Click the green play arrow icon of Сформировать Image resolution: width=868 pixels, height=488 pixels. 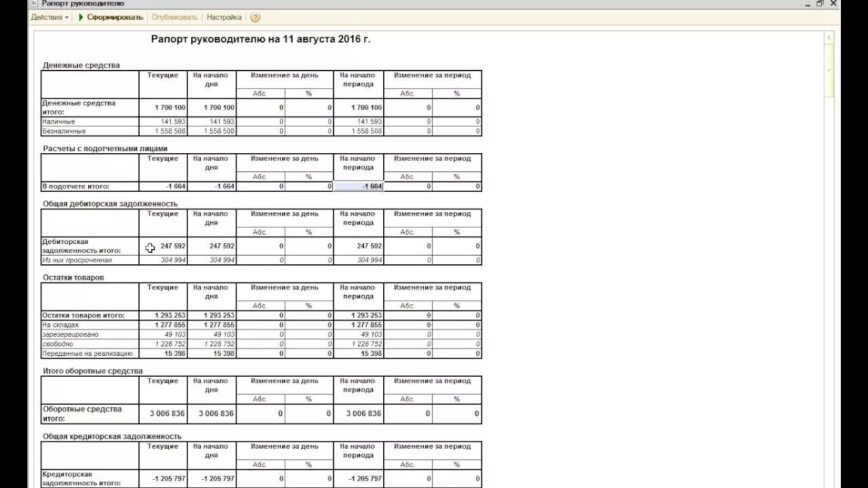pos(81,18)
